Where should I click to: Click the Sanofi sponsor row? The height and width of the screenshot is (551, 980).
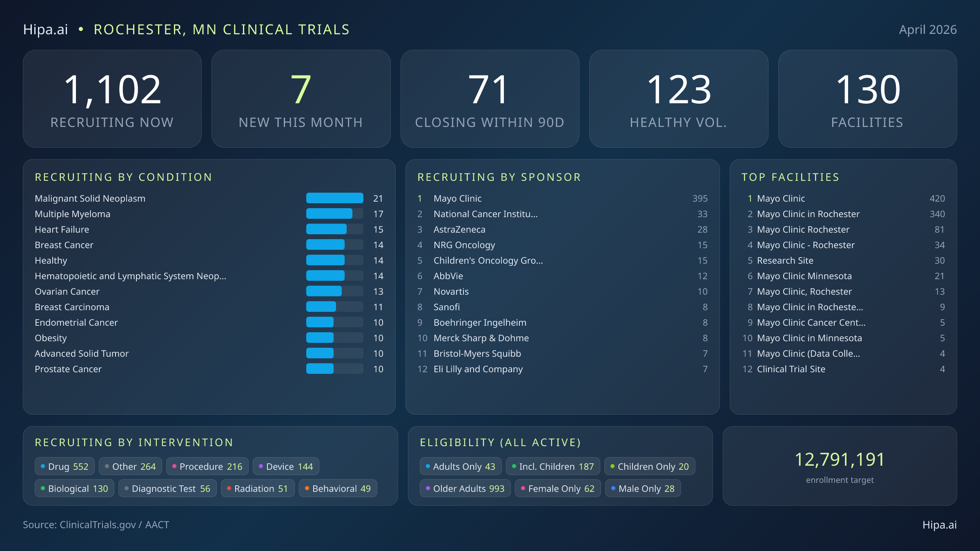562,307
